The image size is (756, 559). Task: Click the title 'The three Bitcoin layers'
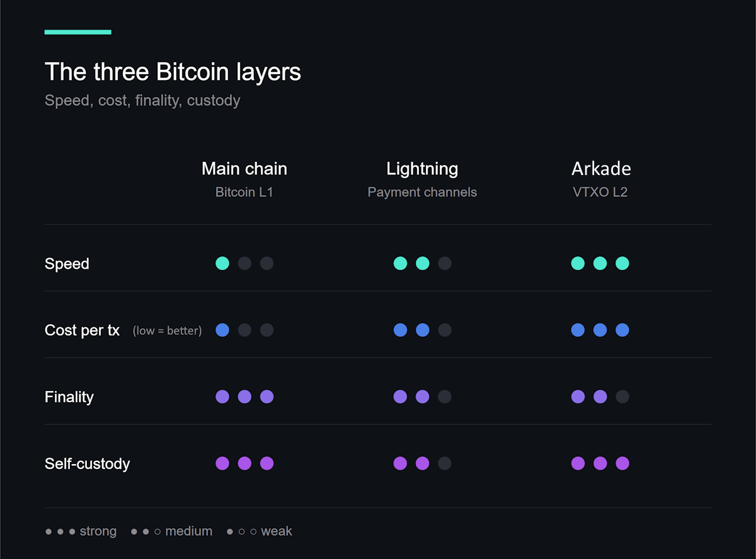(173, 72)
